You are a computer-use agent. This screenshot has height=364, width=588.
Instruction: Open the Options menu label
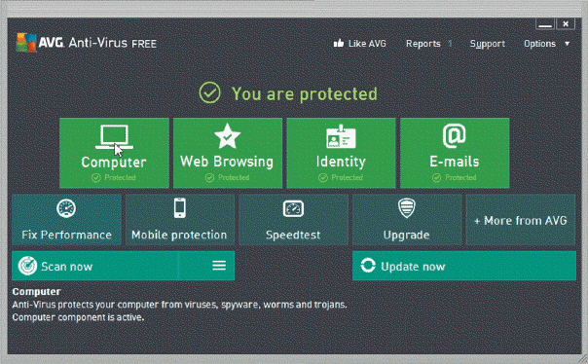tap(539, 44)
